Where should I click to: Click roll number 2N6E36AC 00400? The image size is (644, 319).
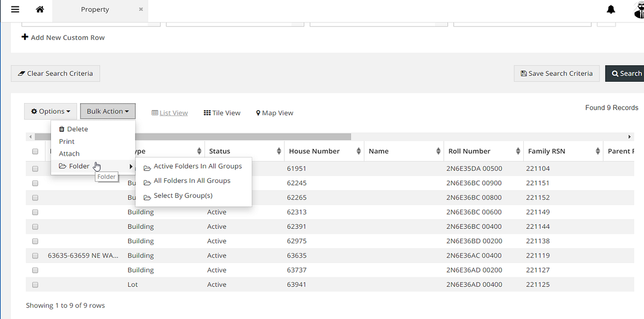point(474,256)
